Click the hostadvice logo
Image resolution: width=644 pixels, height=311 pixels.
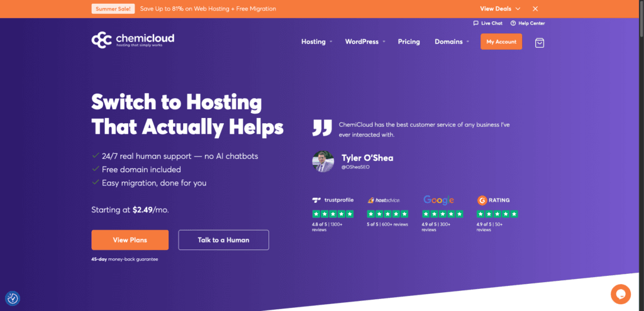point(384,200)
